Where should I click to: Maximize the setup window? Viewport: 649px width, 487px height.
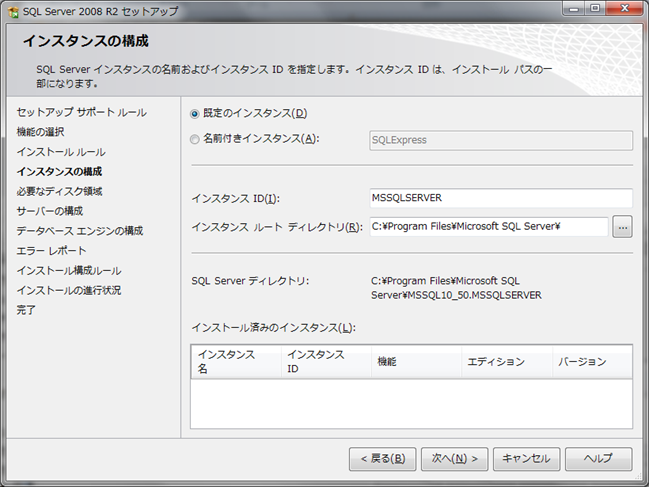pos(595,9)
